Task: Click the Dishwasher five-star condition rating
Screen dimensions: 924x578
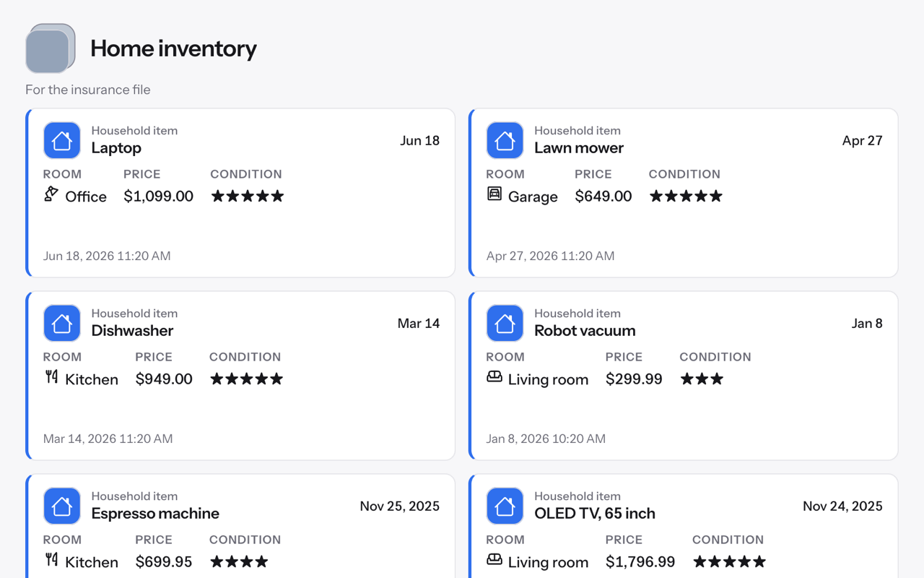Action: [247, 379]
